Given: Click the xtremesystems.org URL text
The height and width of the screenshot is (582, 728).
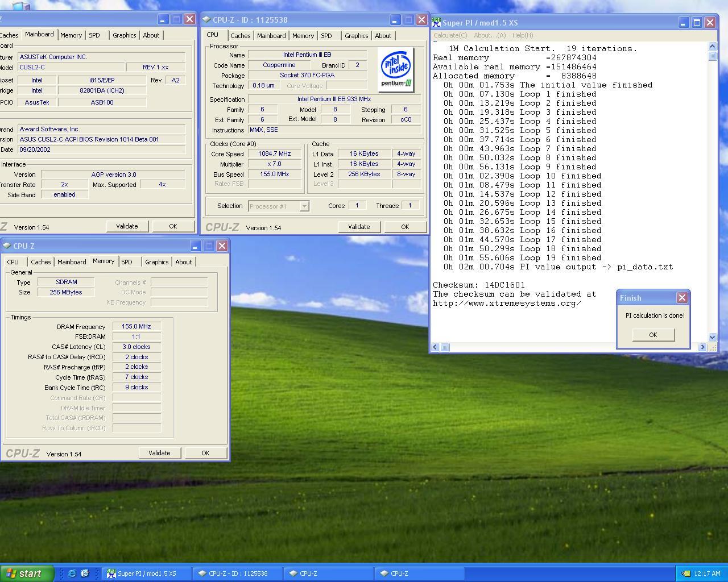Looking at the screenshot, I should [507, 303].
